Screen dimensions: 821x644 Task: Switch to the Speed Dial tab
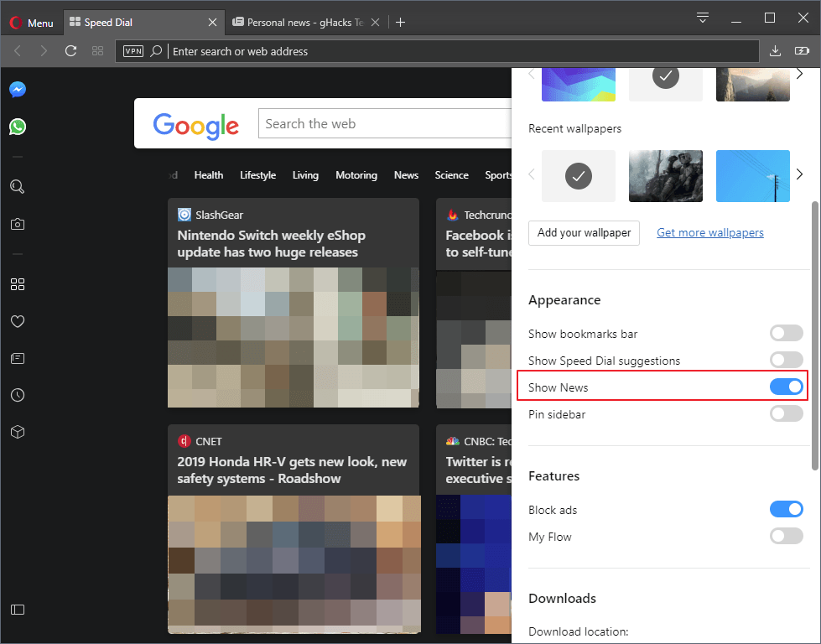tap(144, 23)
